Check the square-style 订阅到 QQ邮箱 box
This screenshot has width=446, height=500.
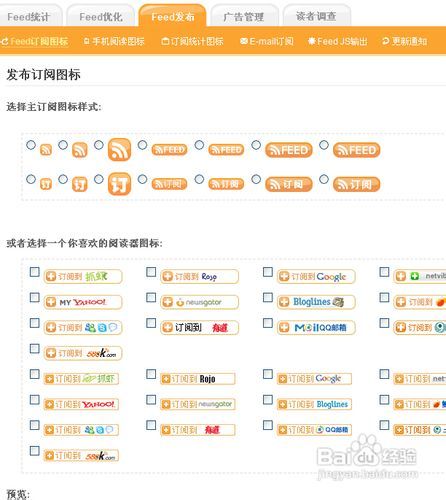268,425
